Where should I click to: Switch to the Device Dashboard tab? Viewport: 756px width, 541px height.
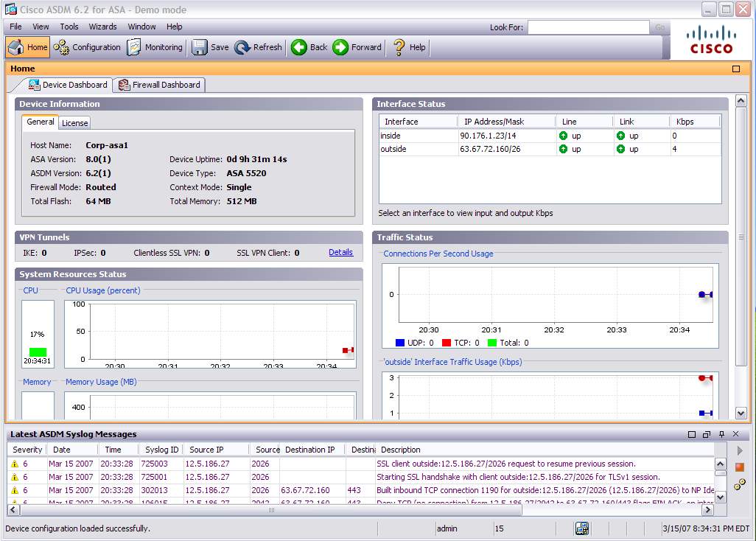(x=68, y=85)
